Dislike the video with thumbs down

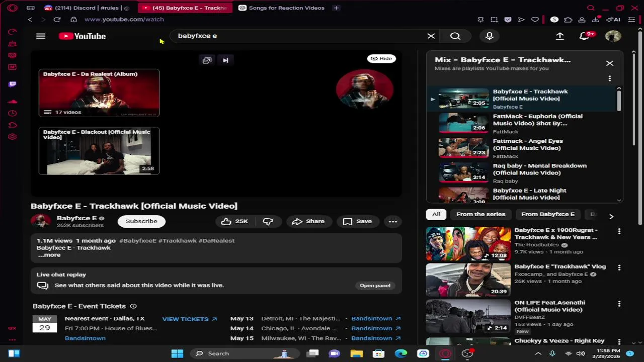pos(268,221)
